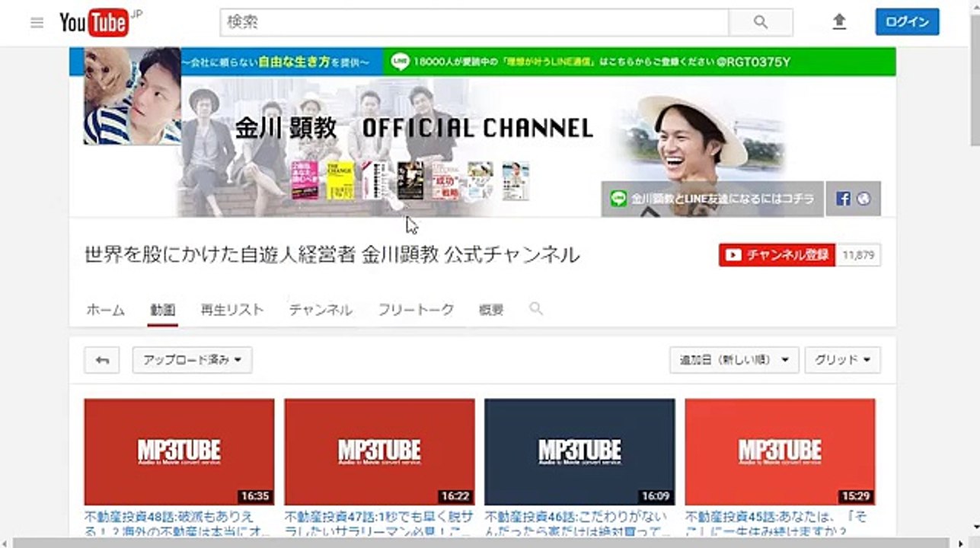Open the globe website link icon
The width and height of the screenshot is (980, 548).
pos(863,199)
